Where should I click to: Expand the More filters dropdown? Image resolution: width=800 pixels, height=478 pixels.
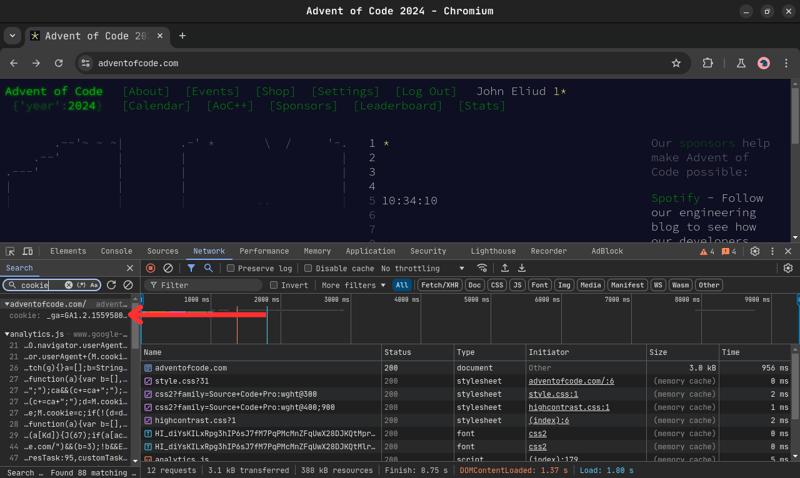pyautogui.click(x=353, y=285)
